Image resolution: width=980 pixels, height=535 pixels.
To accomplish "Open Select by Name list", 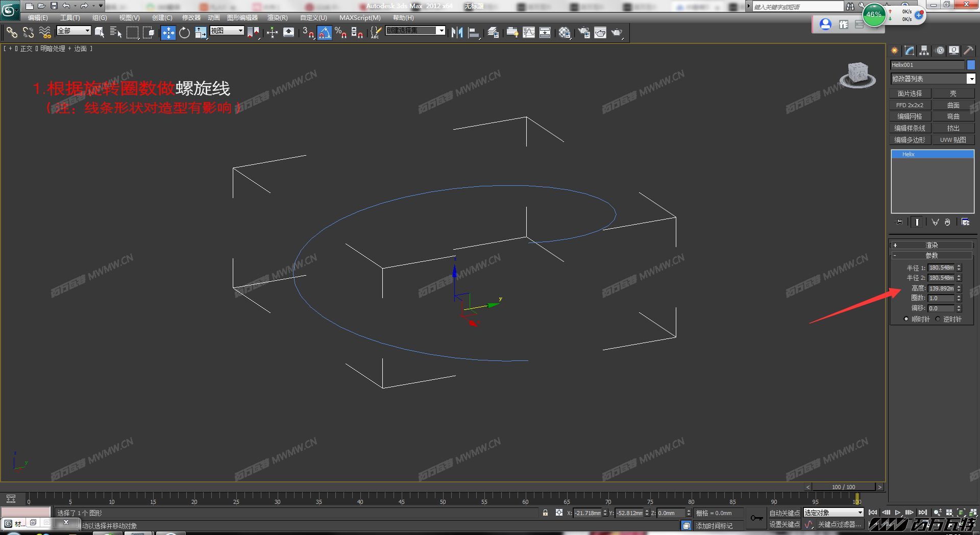I will tap(116, 33).
